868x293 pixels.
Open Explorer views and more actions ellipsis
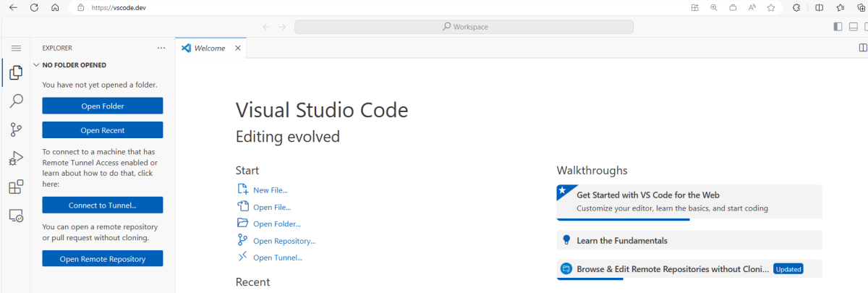(161, 48)
